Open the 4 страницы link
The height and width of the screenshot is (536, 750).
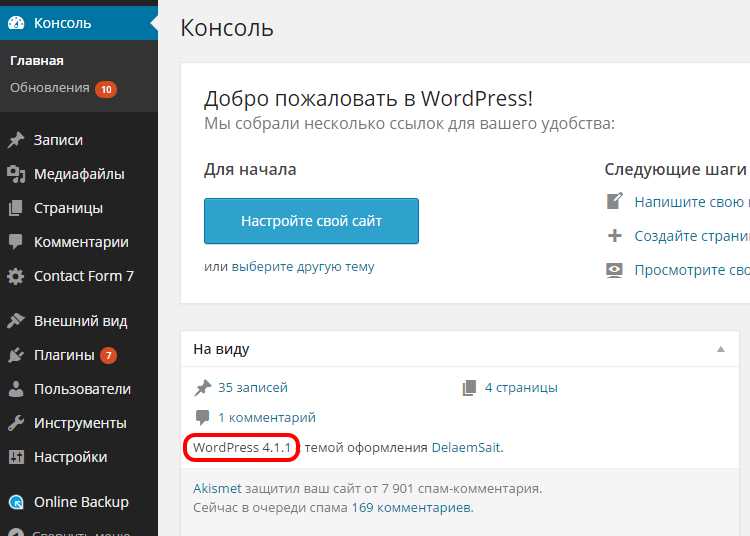pyautogui.click(x=521, y=388)
